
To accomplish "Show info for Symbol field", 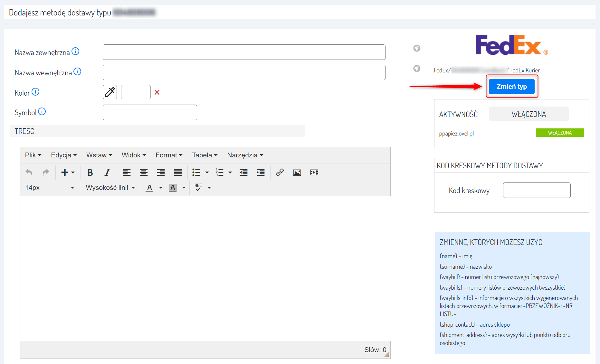I will point(42,111).
